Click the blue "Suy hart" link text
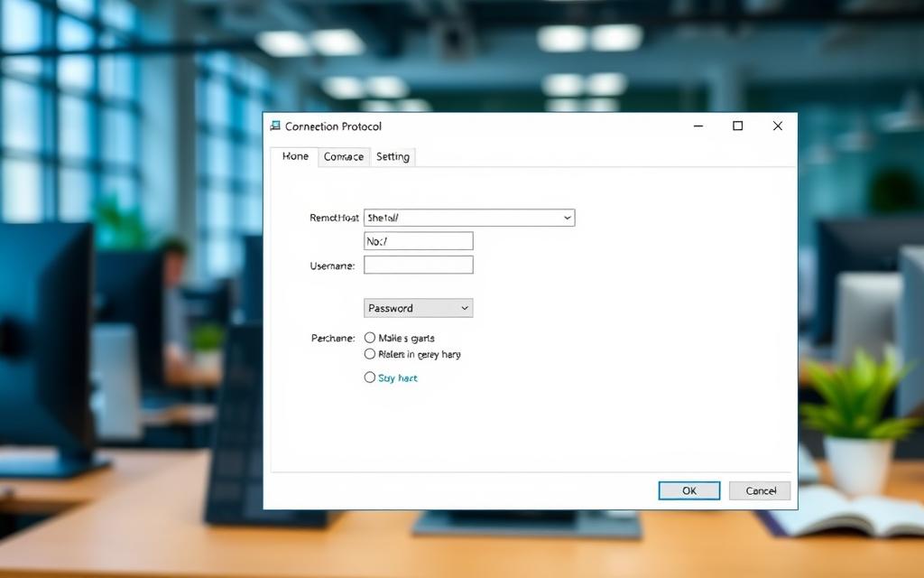Screen dimensions: 924x578 coord(398,378)
